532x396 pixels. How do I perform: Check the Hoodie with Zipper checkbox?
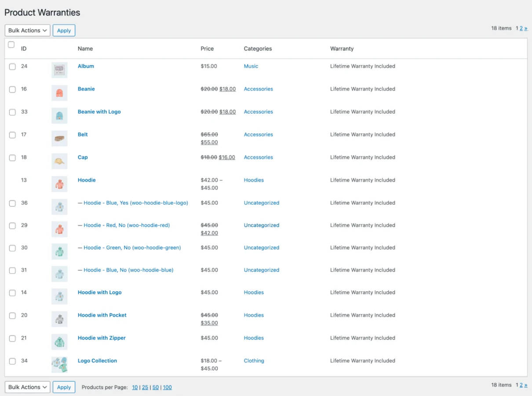(x=12, y=338)
